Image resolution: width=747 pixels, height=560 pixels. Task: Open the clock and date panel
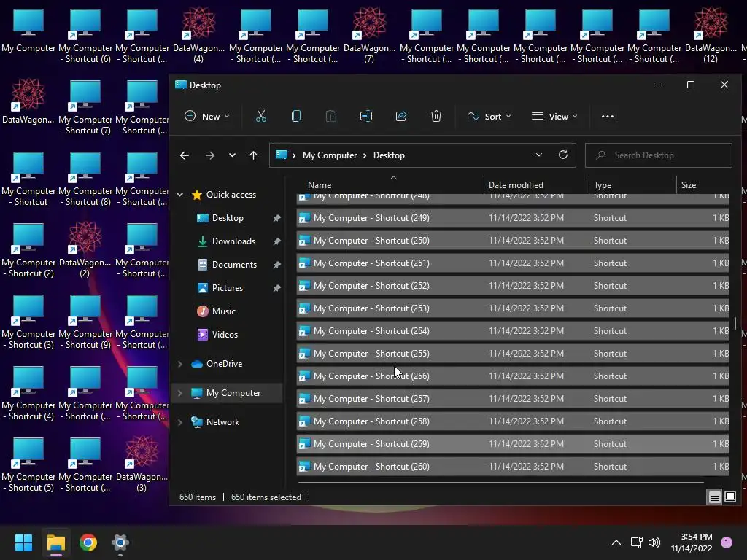[x=692, y=542]
